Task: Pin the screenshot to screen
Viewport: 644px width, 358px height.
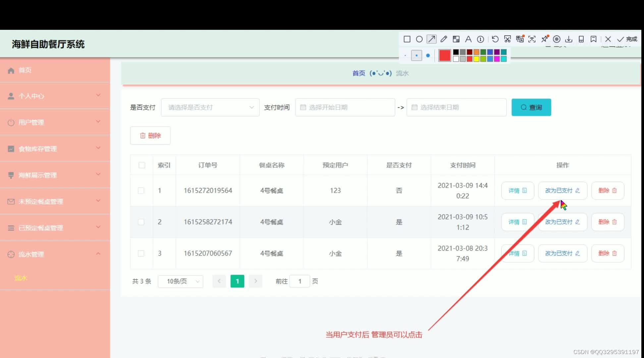Action: click(545, 39)
